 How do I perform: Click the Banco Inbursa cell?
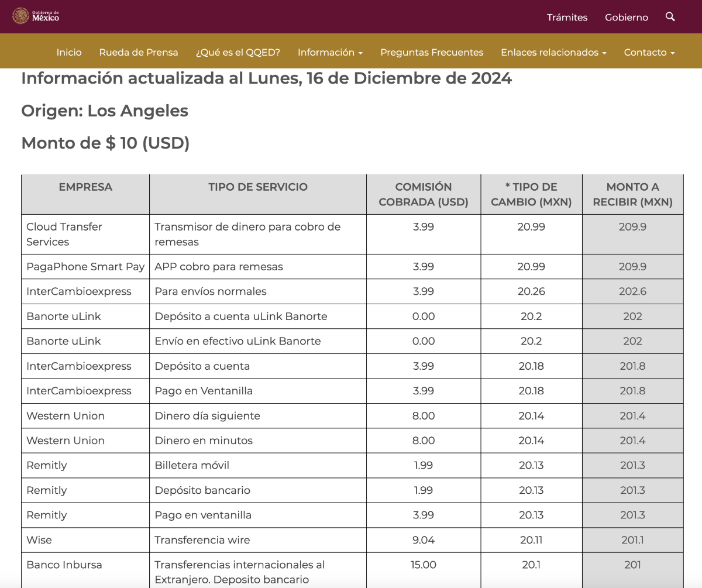point(85,570)
